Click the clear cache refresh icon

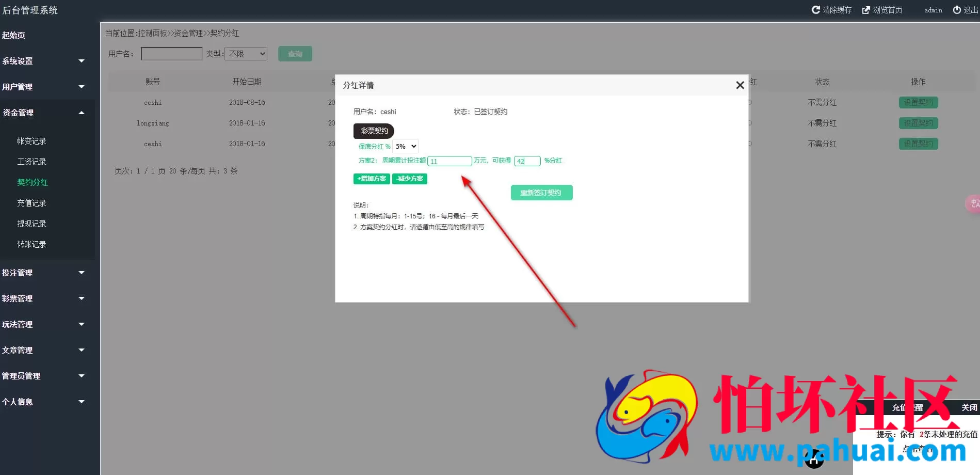click(816, 9)
